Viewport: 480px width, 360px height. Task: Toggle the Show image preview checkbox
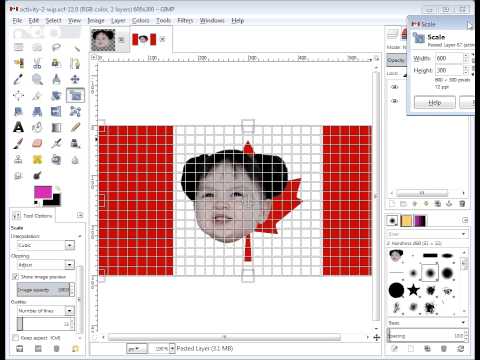(15, 276)
